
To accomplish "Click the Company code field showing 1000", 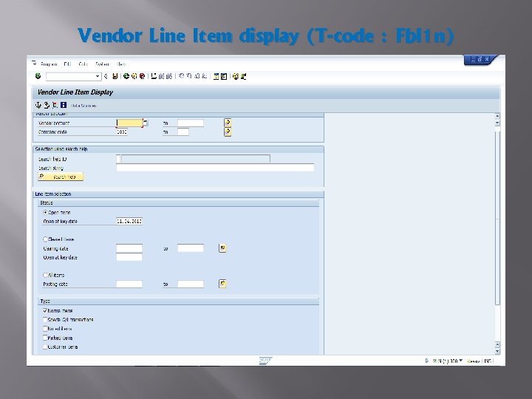I will pyautogui.click(x=122, y=132).
